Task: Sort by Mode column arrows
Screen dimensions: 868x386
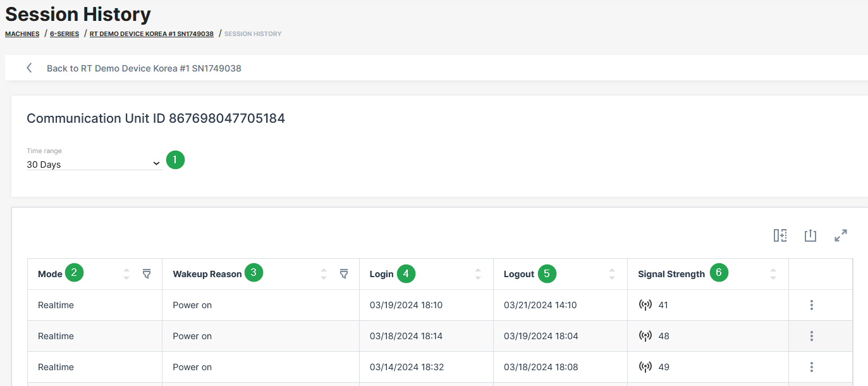Action: pos(126,274)
